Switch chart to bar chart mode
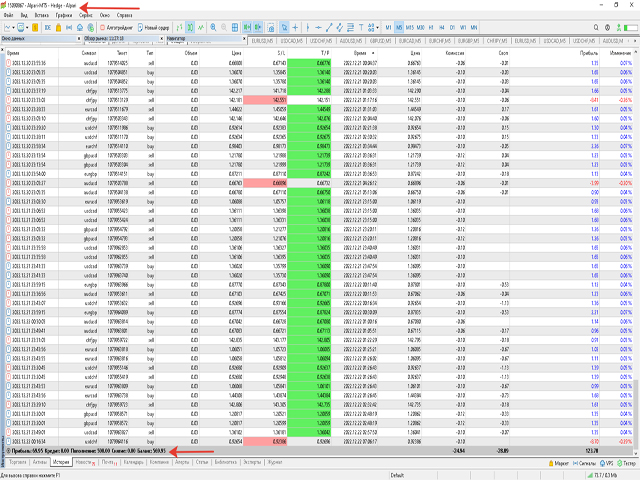The width and height of the screenshot is (640, 480). (x=179, y=27)
